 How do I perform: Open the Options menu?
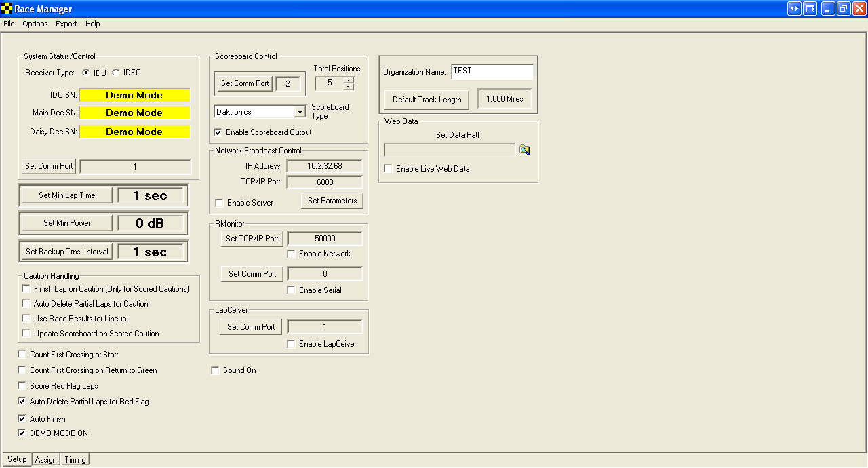click(x=35, y=24)
